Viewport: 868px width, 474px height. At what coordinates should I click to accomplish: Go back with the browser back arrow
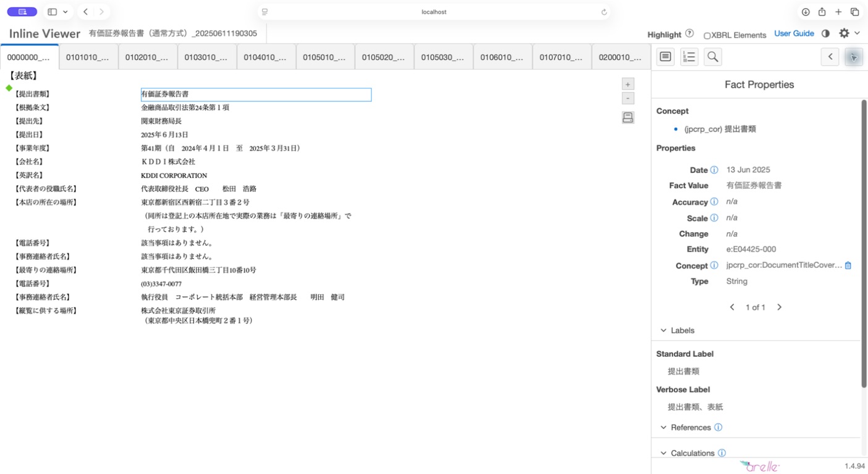click(85, 12)
